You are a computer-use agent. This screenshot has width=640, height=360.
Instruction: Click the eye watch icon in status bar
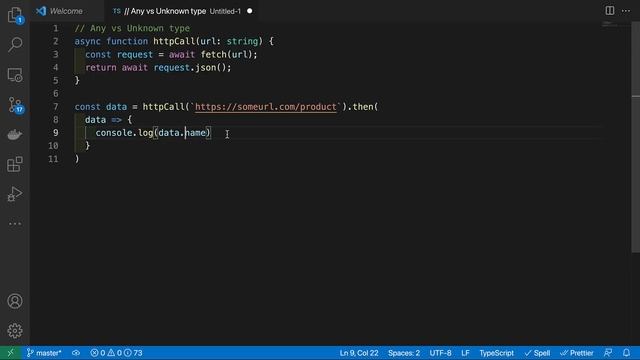76,353
